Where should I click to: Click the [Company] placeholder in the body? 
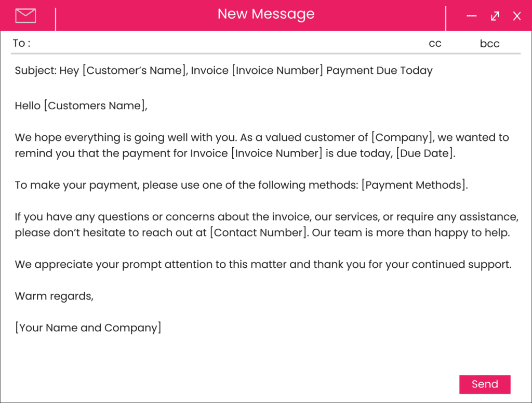click(x=403, y=138)
